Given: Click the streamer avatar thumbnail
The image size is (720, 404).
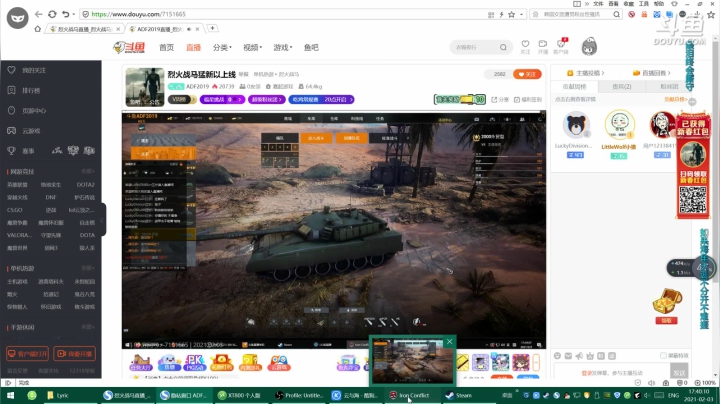Looking at the screenshot, I should (145, 87).
